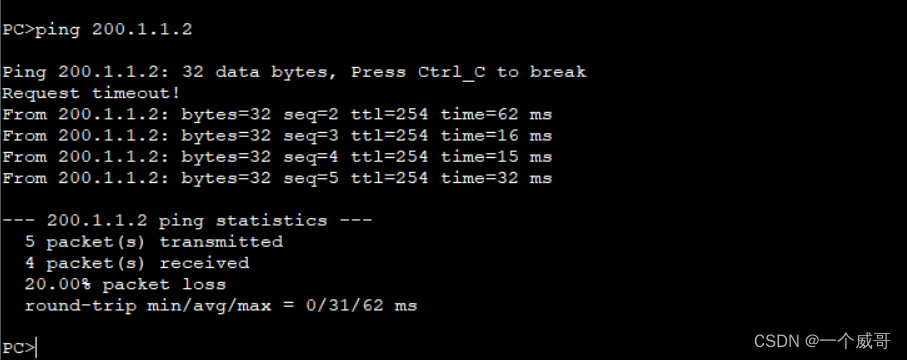Click the 'ping 200.1.1.2' command line
The width and height of the screenshot is (907, 360).
[97, 30]
